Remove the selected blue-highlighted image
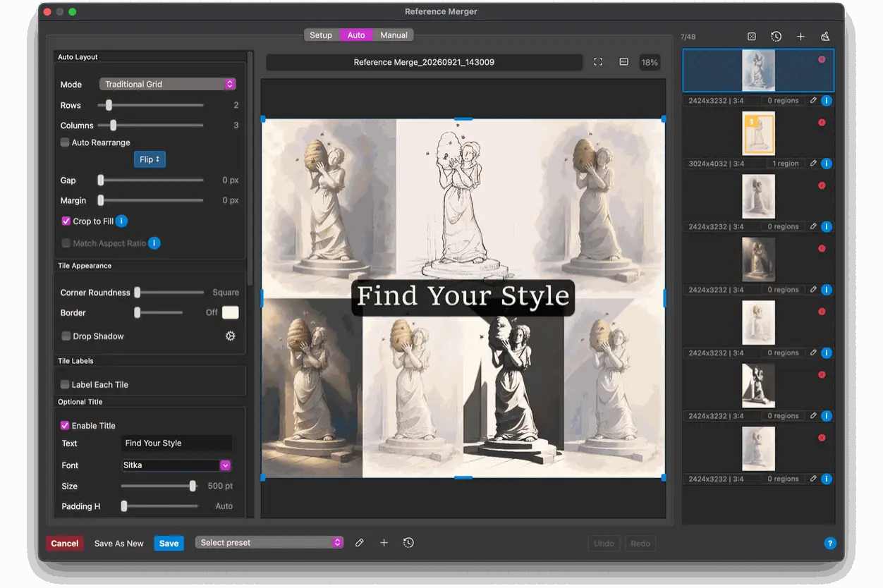 (822, 60)
